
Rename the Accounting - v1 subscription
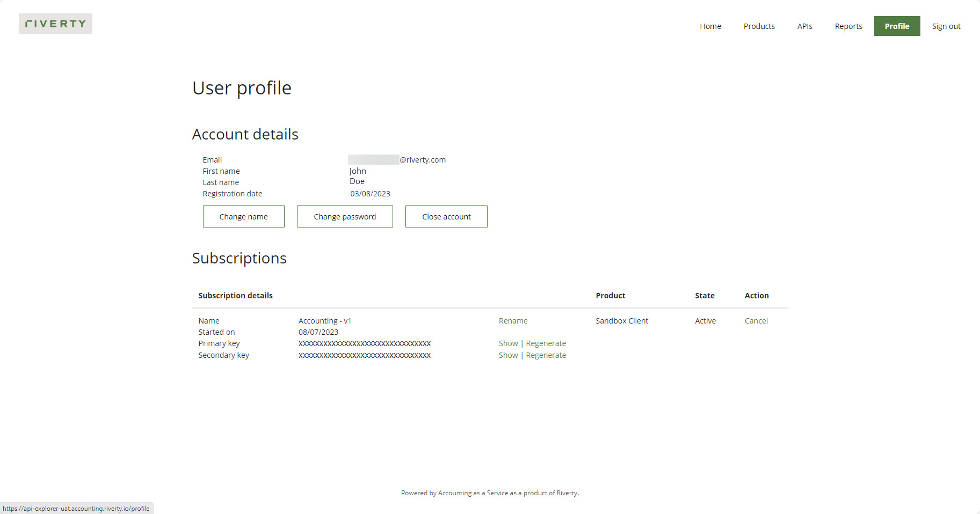point(513,321)
